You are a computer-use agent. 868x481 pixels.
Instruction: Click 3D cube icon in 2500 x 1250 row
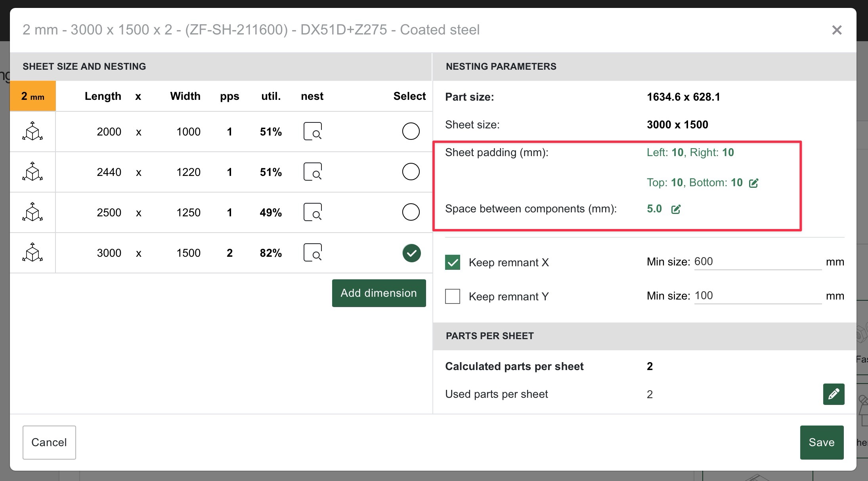[33, 212]
